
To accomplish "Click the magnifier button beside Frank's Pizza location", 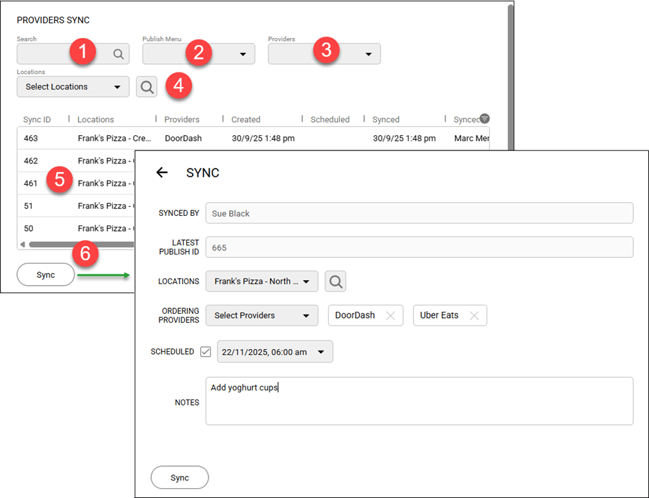I will [x=336, y=282].
